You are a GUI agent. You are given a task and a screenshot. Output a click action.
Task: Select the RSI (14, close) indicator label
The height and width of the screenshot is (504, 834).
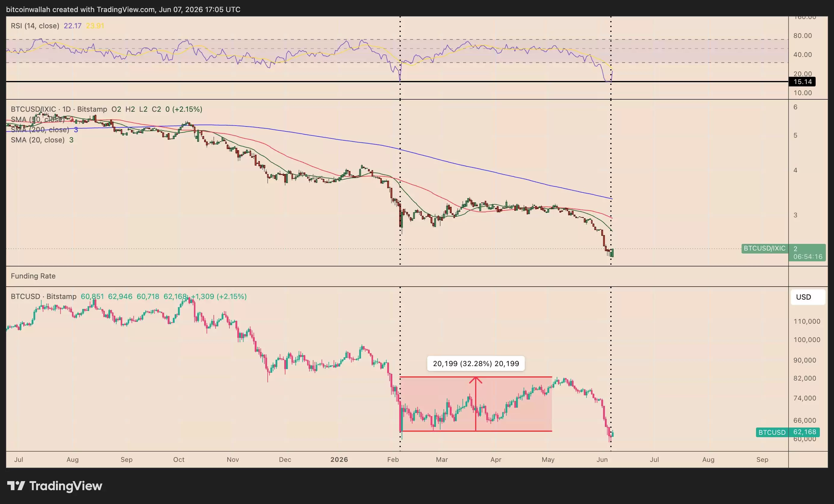pyautogui.click(x=35, y=26)
